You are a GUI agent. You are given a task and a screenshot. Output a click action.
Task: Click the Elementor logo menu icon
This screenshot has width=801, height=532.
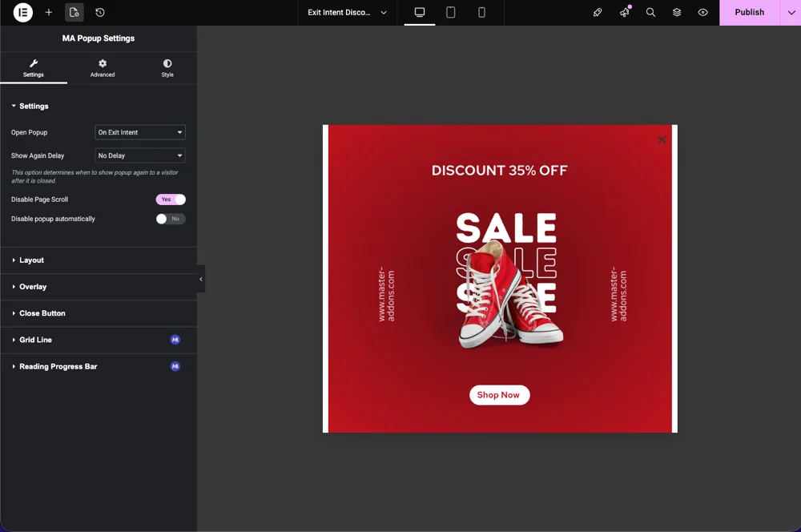pyautogui.click(x=23, y=12)
